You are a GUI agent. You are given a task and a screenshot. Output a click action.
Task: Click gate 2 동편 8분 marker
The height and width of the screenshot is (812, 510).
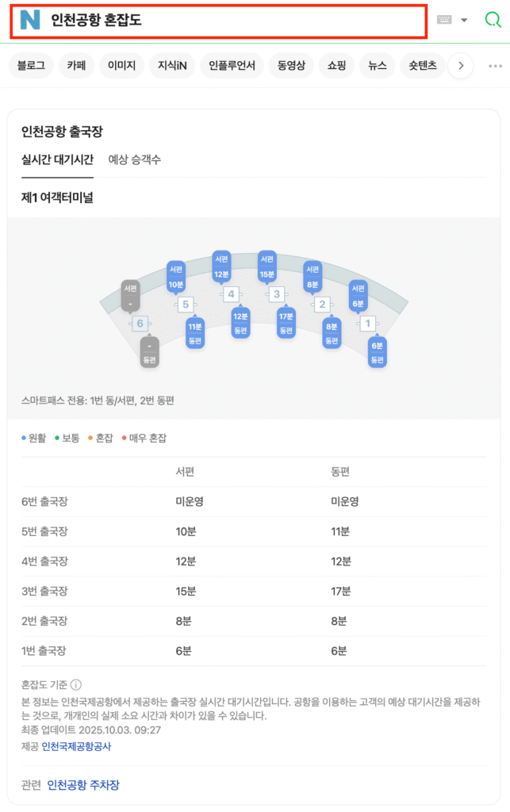point(332,332)
